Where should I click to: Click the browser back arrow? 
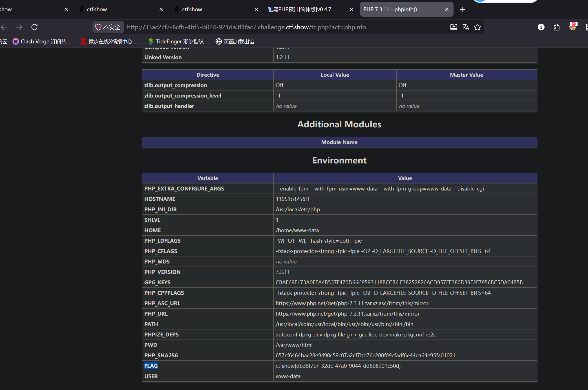click(4, 27)
